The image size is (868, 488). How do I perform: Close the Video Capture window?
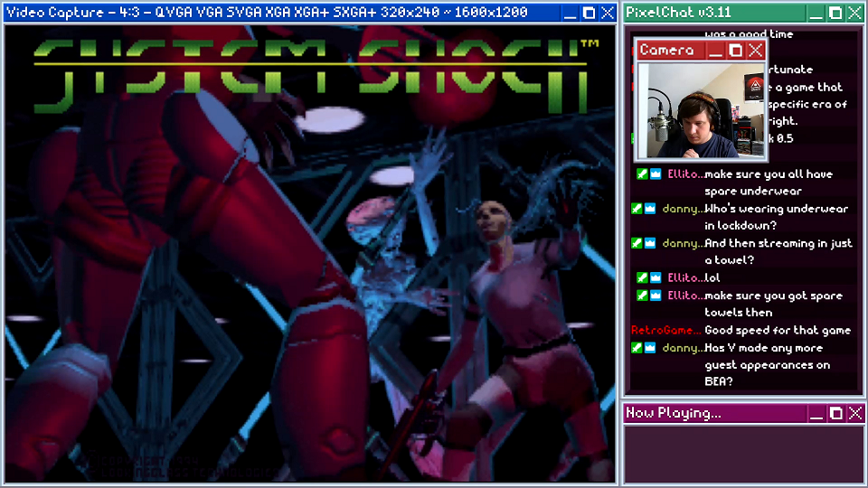pyautogui.click(x=608, y=13)
